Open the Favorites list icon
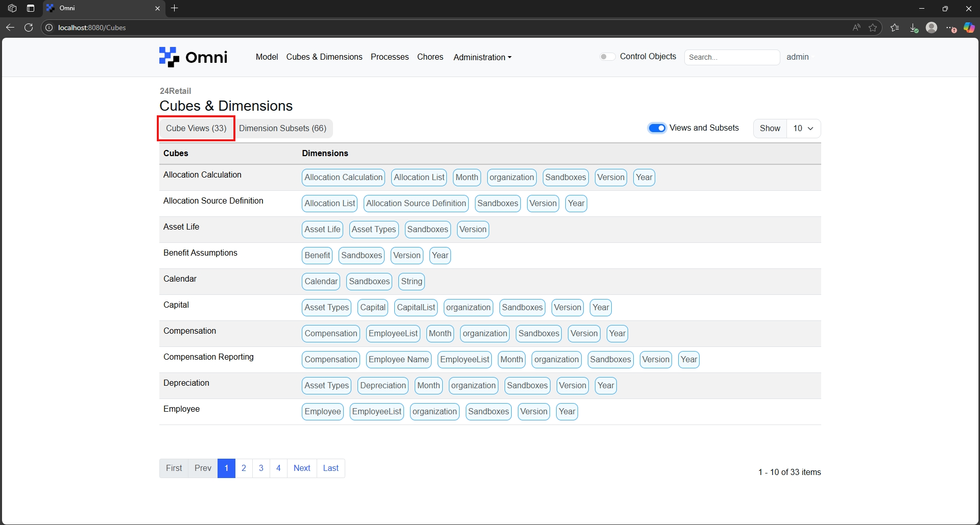The image size is (980, 525). [895, 28]
